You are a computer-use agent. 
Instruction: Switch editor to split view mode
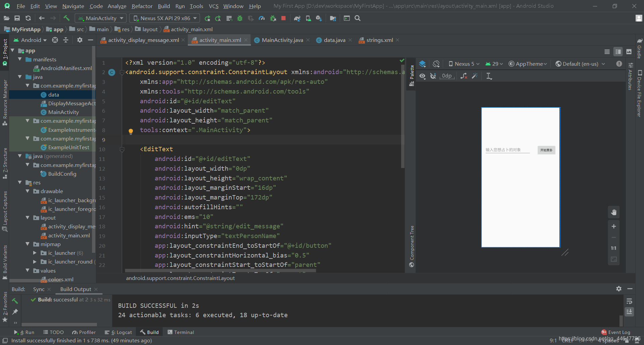click(618, 52)
